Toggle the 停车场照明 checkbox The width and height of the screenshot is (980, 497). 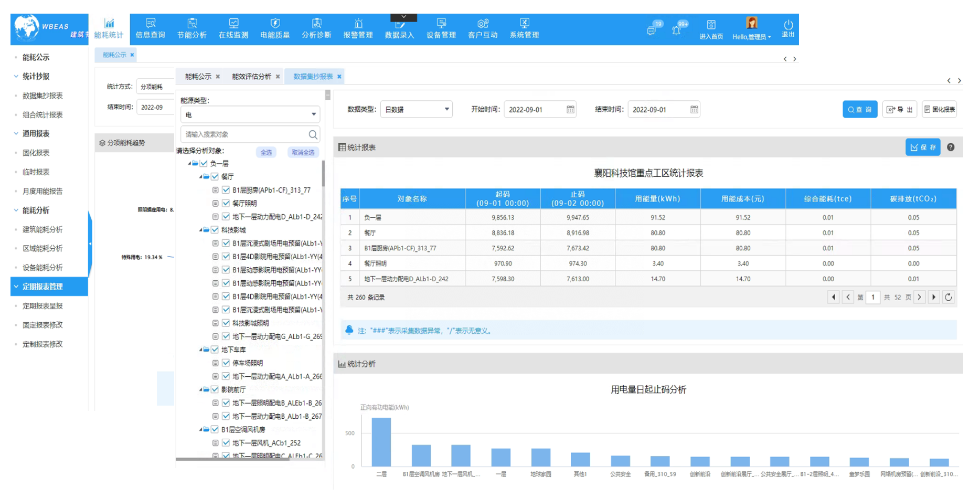226,363
